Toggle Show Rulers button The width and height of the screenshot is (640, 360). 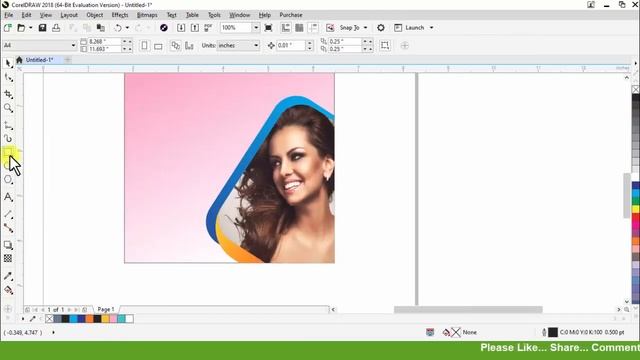(286, 28)
